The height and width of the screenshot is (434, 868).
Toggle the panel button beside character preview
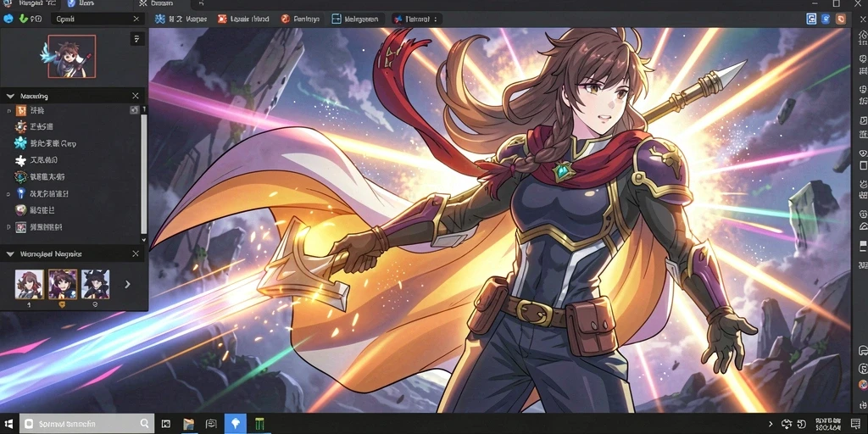[137, 39]
